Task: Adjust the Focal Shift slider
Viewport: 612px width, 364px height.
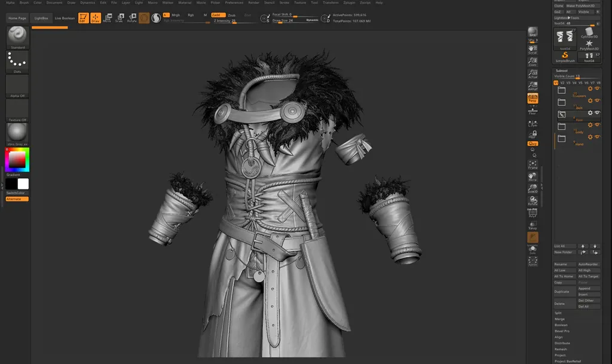Action: (295, 14)
